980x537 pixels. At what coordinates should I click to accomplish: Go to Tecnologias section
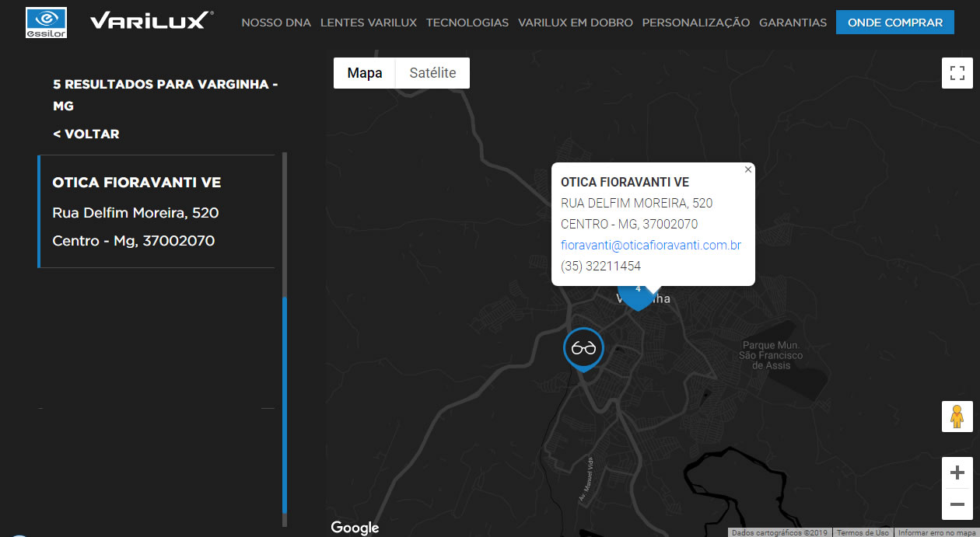click(x=467, y=23)
